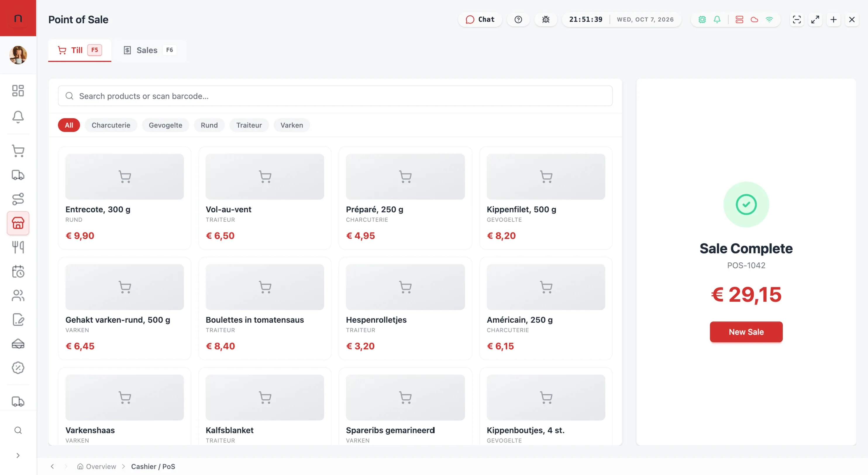The image size is (868, 475).
Task: Click the search magnifier in sidebar
Action: (18, 430)
